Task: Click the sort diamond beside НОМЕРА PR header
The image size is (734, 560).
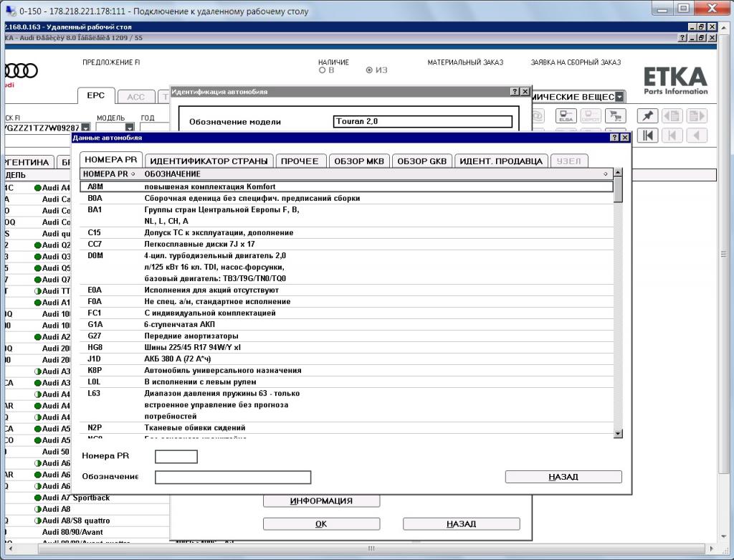Action: tap(133, 174)
